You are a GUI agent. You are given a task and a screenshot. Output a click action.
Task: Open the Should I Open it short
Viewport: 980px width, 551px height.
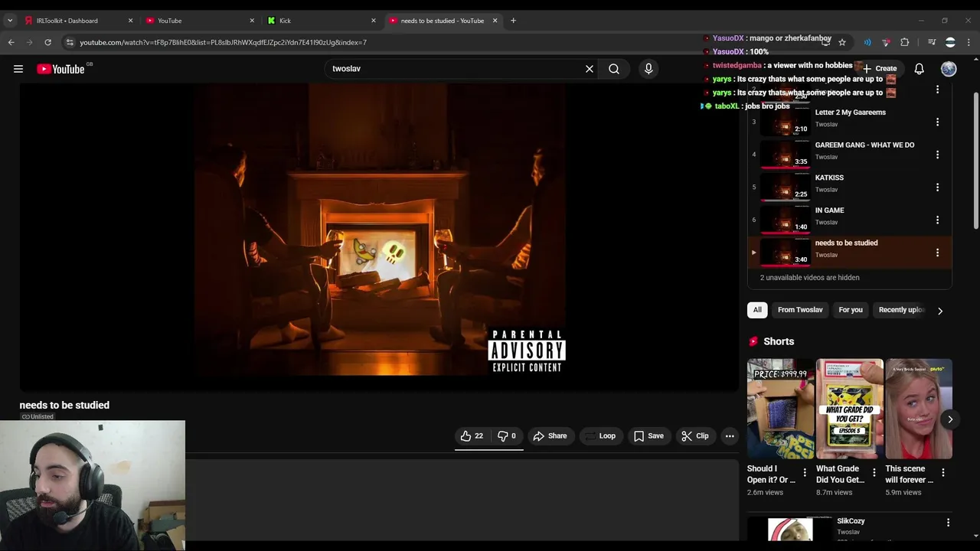(x=780, y=409)
